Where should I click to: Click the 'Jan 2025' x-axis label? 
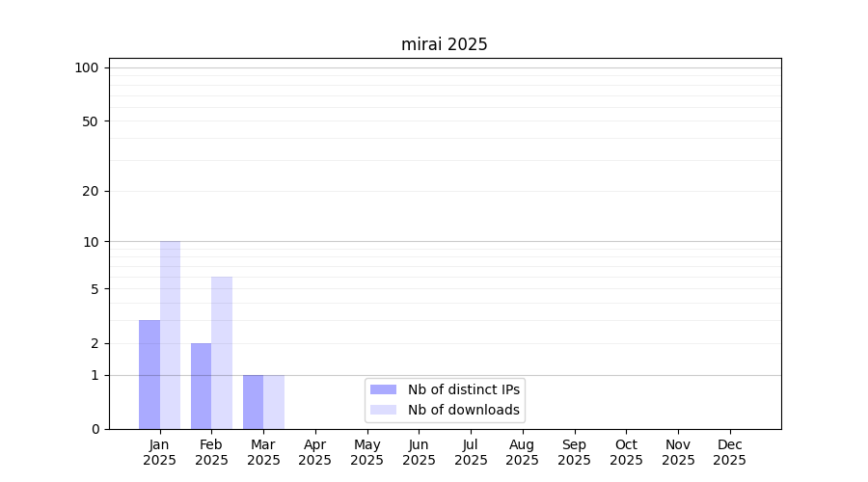click(160, 452)
